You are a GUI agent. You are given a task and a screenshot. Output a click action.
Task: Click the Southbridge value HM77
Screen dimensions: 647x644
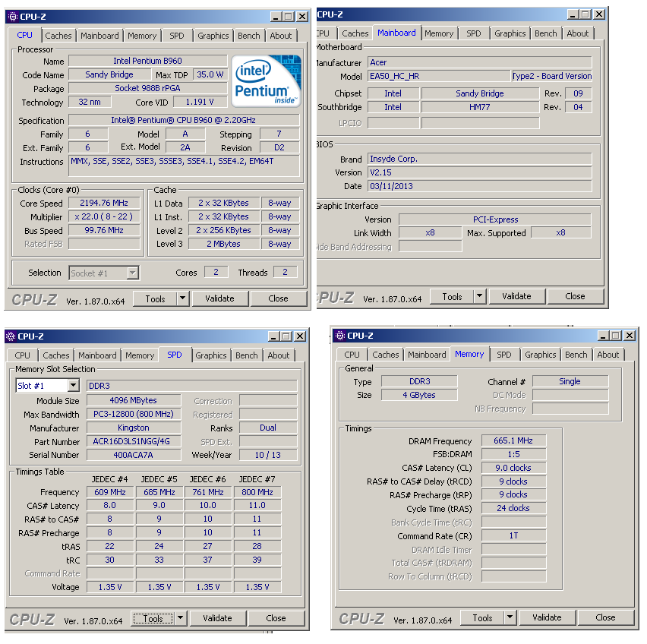[x=480, y=107]
